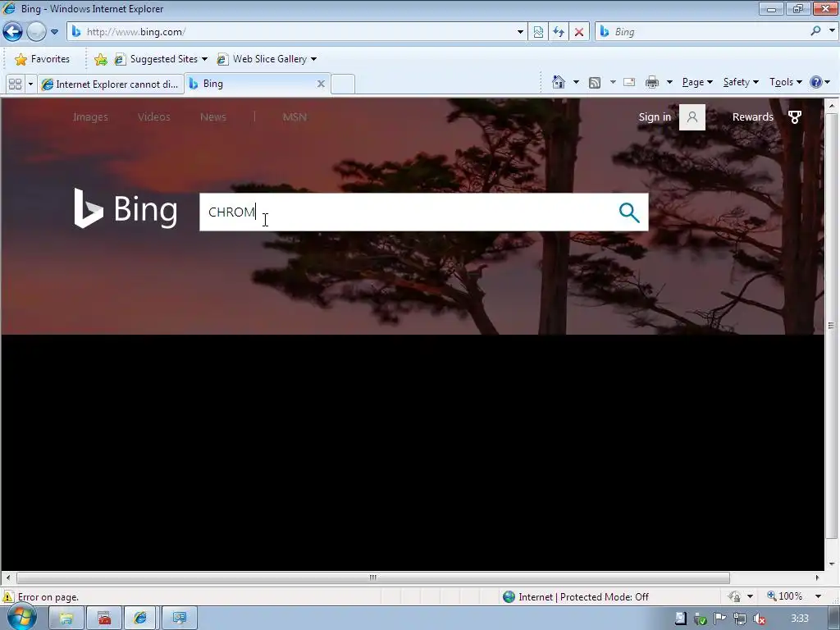Click the browser Back arrow button
Viewport: 840px width, 630px height.
(13, 32)
